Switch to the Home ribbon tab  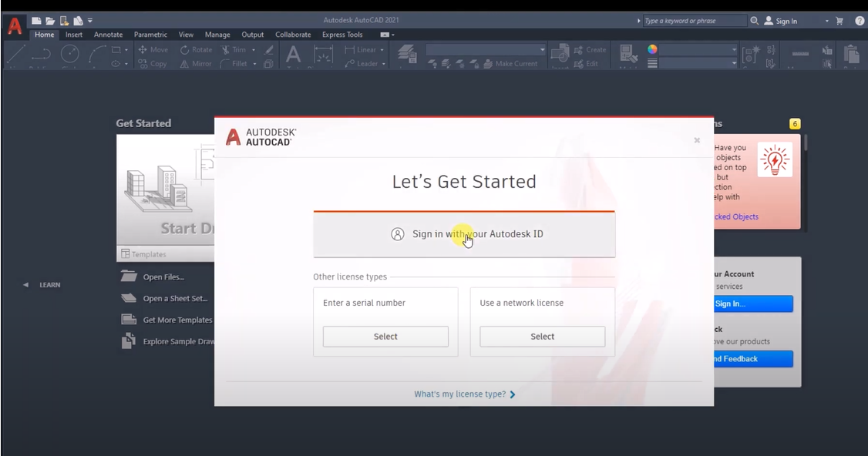[44, 35]
